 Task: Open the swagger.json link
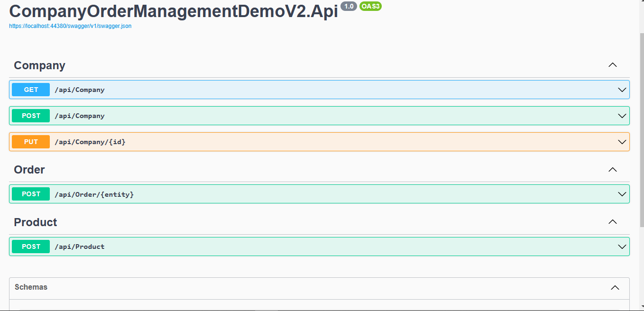click(x=70, y=26)
